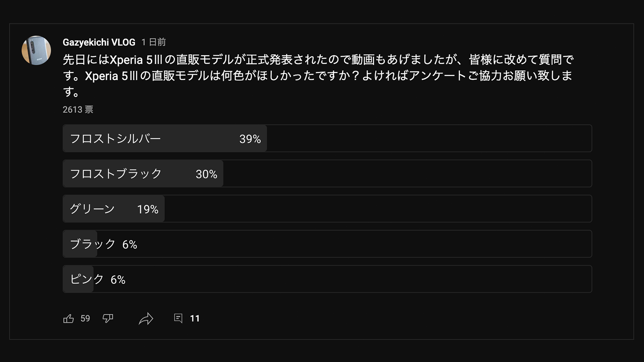
Task: Open comments via the comment icon
Action: click(x=178, y=318)
